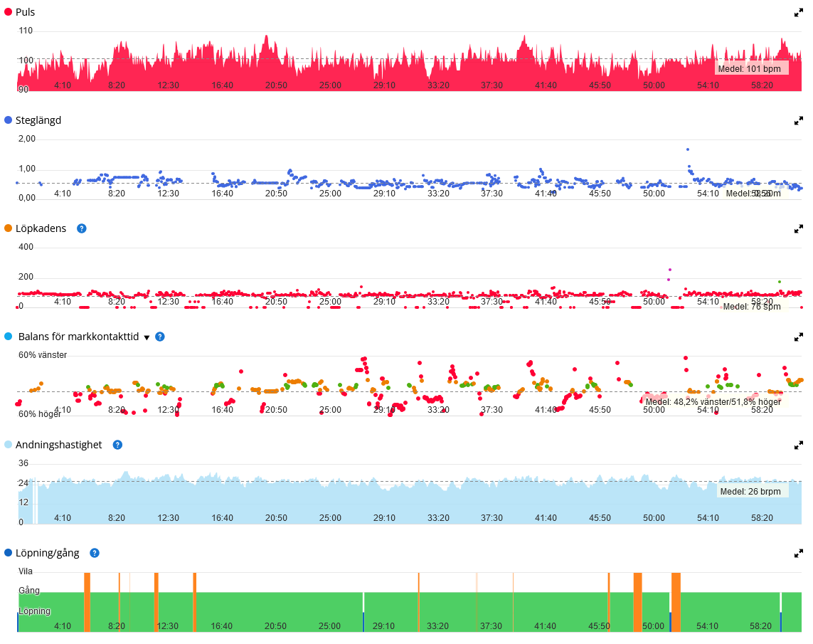Click the dark blue Löpning/gång legend dot

9,553
